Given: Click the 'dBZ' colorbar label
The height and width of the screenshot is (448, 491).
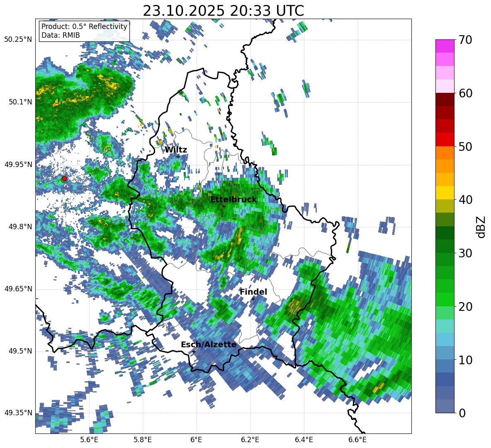Looking at the screenshot, I should coord(480,227).
